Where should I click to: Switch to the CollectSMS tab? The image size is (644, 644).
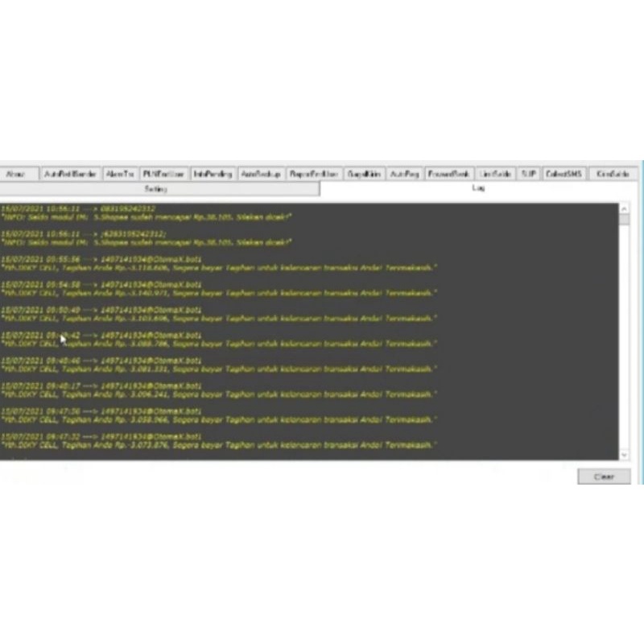(563, 171)
